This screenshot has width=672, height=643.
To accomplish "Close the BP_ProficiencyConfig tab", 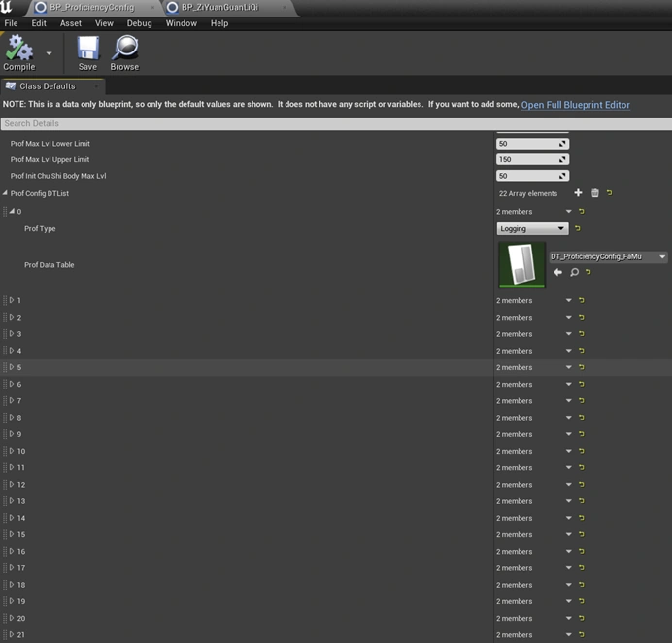I will pyautogui.click(x=152, y=8).
